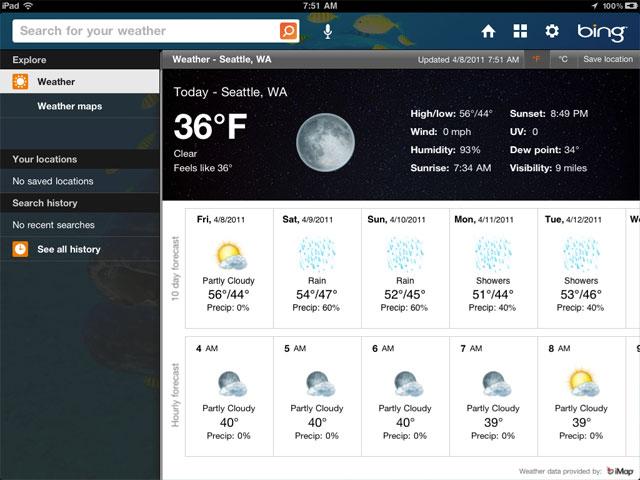Select Saturday 4/9 rain icon
640x480 pixels.
pos(317,255)
